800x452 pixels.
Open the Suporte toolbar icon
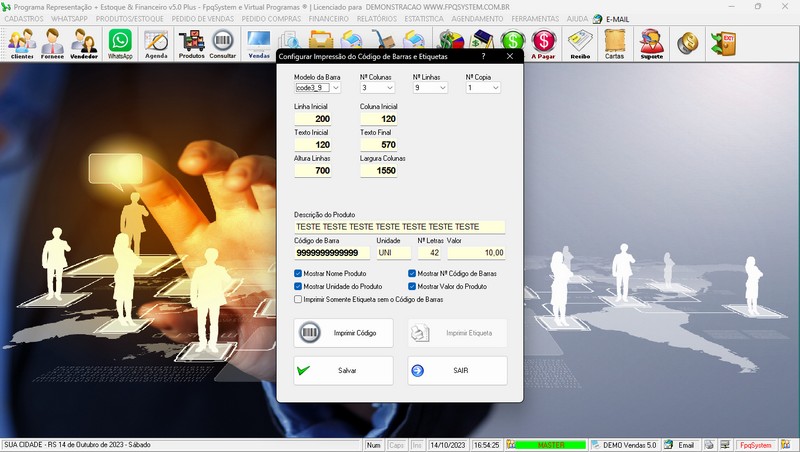651,43
